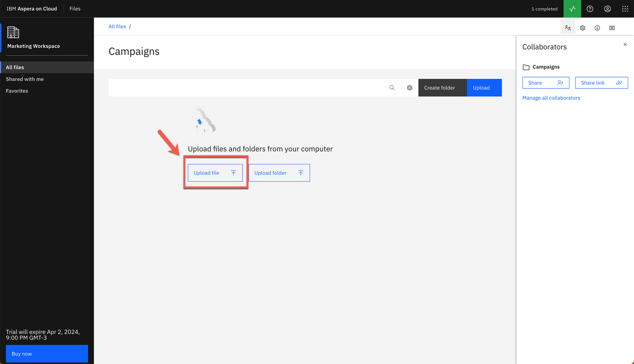Viewport: 634px width, 364px height.
Task: Open the help icon in the header
Action: coord(590,8)
